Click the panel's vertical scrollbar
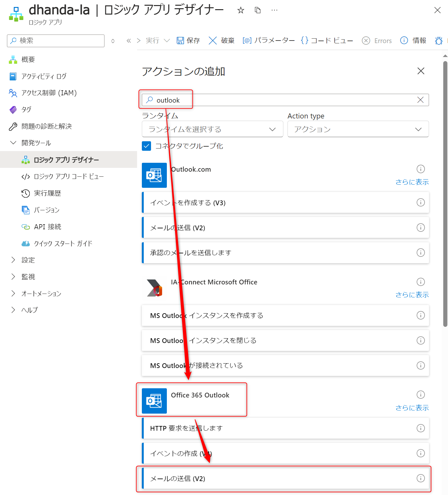The width and height of the screenshot is (448, 495). point(445,194)
